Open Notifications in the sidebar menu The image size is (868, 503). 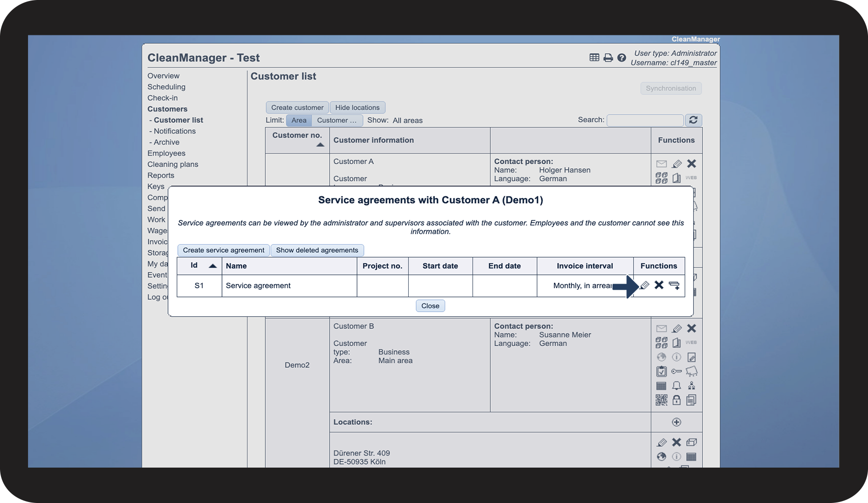(x=174, y=131)
